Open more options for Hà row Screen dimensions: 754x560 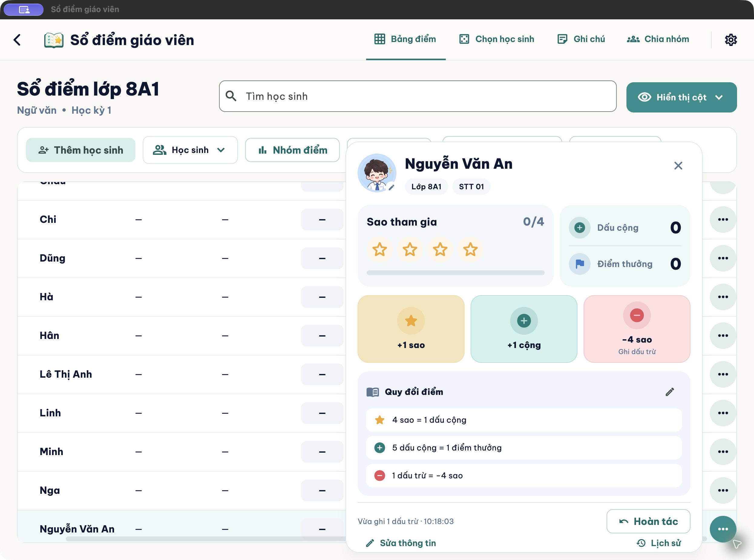coord(723,297)
